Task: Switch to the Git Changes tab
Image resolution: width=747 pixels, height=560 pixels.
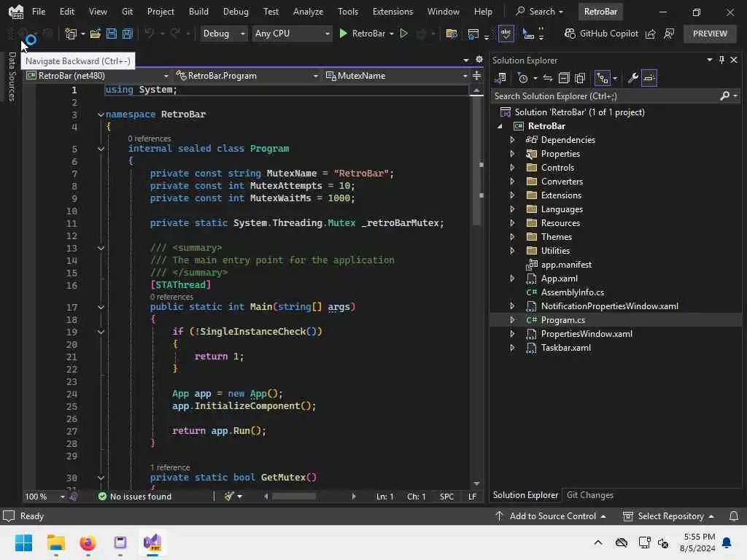Action: point(589,495)
